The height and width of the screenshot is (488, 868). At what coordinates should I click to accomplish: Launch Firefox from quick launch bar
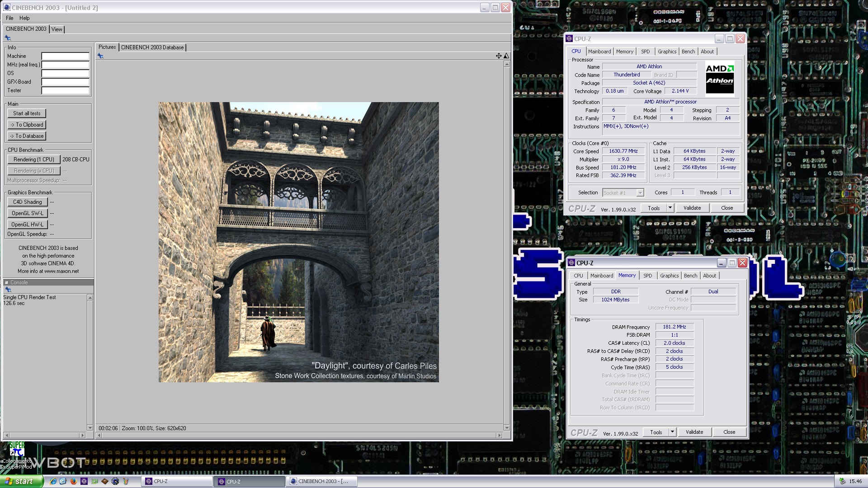(74, 482)
